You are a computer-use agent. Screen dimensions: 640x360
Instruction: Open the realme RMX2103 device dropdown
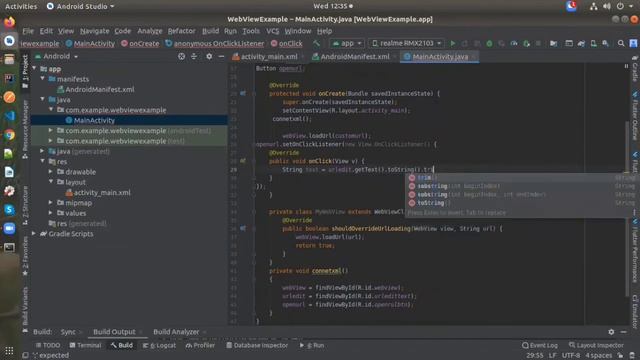[x=406, y=43]
